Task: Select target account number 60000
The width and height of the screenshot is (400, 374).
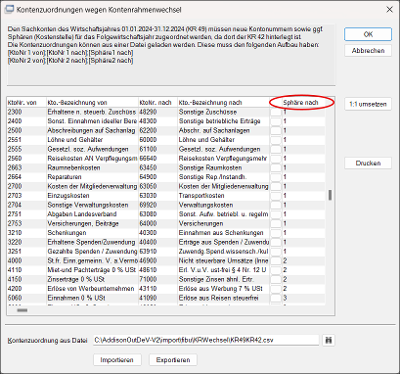Action: coord(148,140)
